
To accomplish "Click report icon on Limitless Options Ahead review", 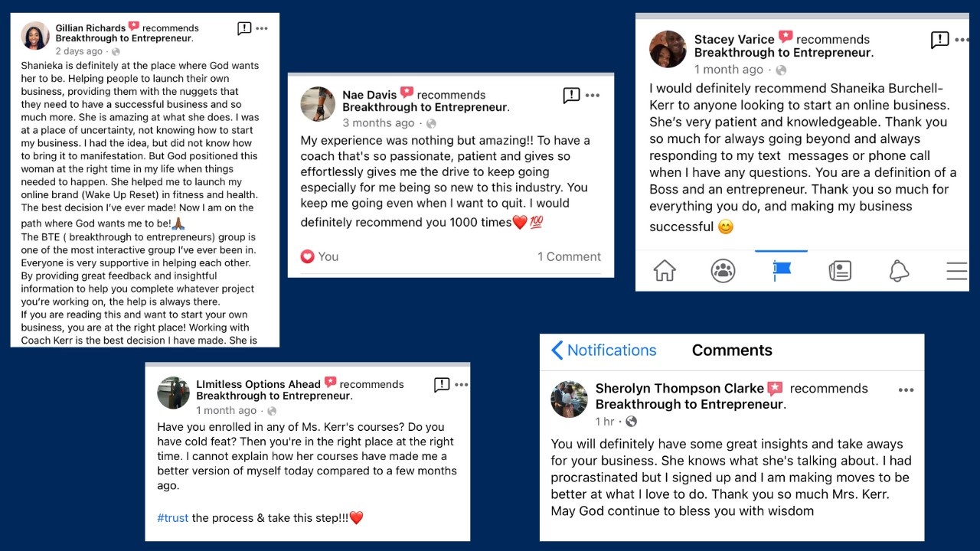I will coord(442,384).
